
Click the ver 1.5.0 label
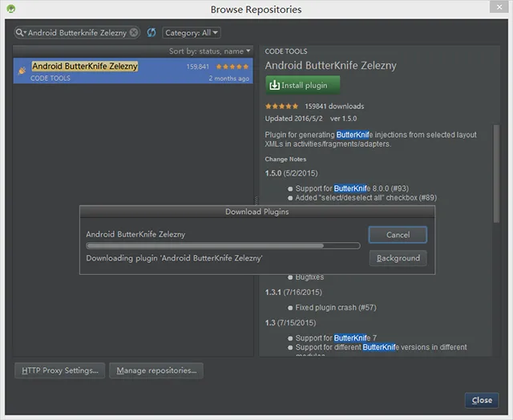click(343, 119)
